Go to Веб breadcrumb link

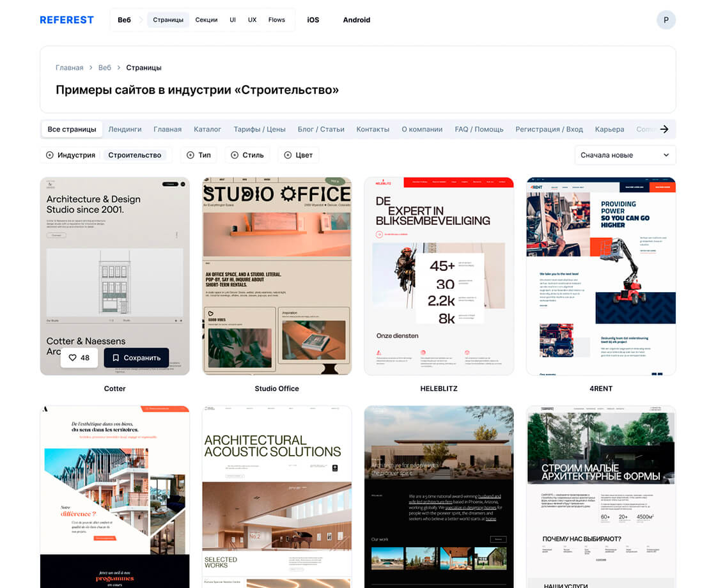pyautogui.click(x=105, y=68)
